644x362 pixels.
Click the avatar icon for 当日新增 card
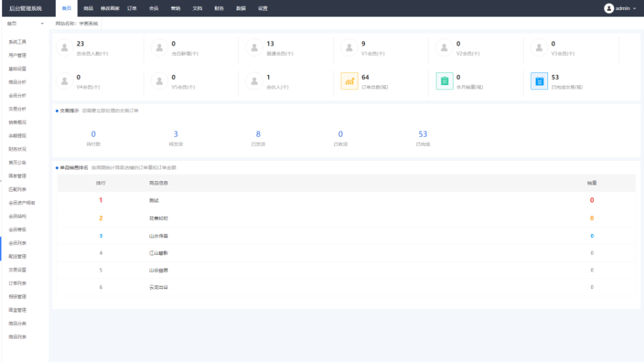point(160,48)
